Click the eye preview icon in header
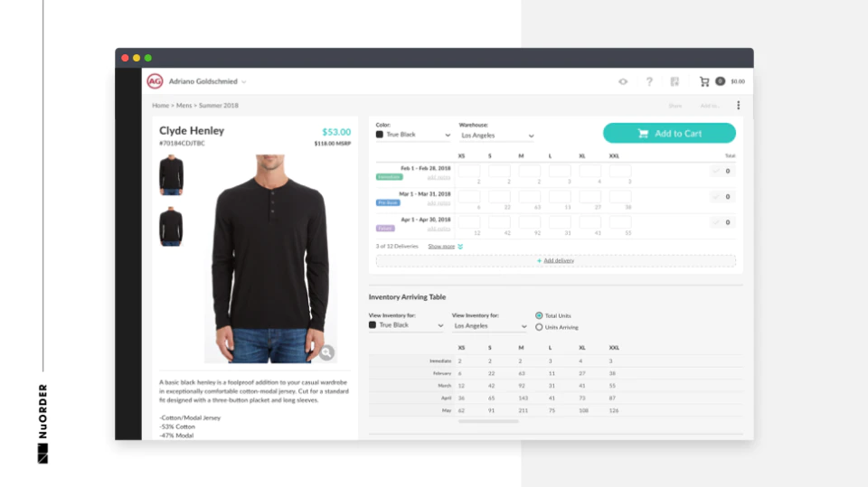This screenshot has width=868, height=487. 623,81
